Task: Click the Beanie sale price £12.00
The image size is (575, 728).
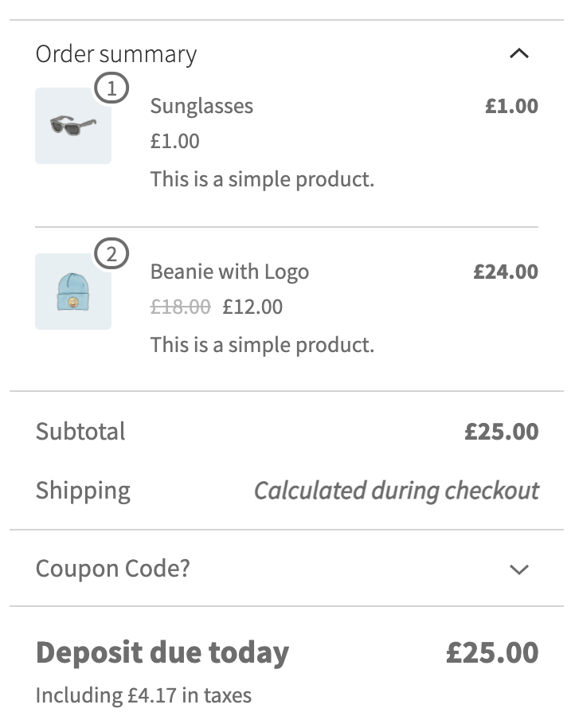Action: point(252,307)
